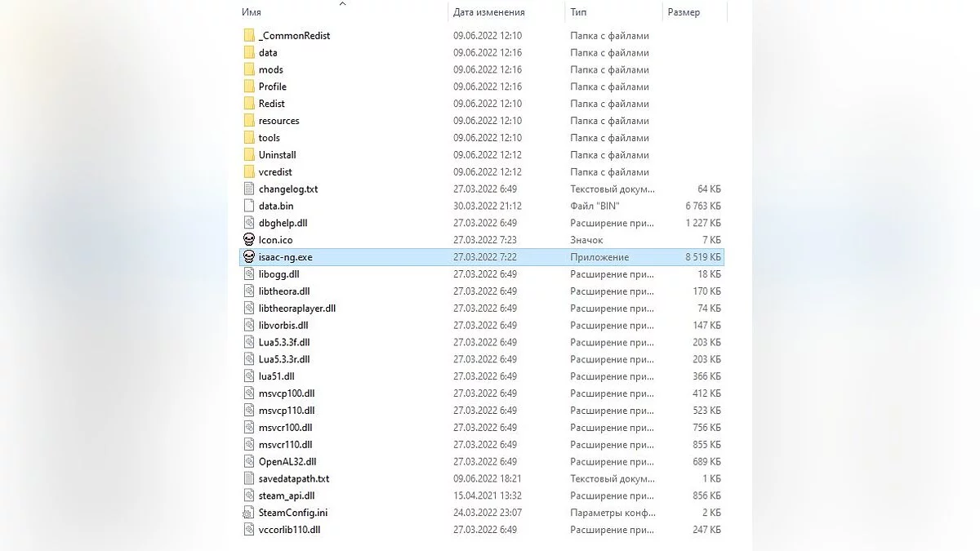Click the Icon.ico skull icon
Image resolution: width=980 pixels, height=551 pixels.
pyautogui.click(x=250, y=240)
